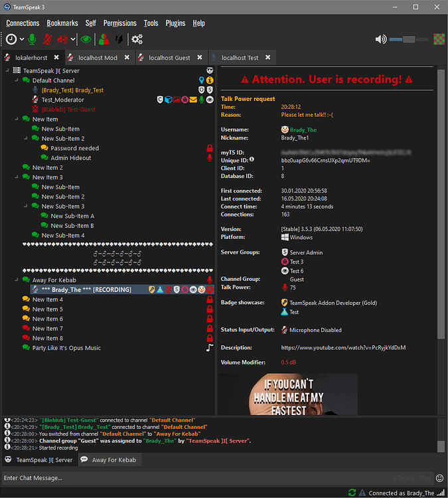448x498 pixels.
Task: Switch to the localhost Mod tab
Action: [x=97, y=58]
